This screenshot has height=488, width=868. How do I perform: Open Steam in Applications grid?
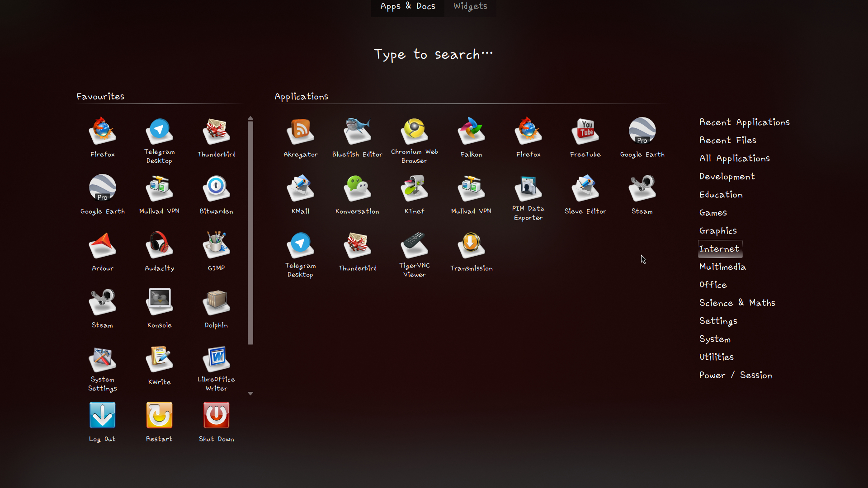(642, 195)
